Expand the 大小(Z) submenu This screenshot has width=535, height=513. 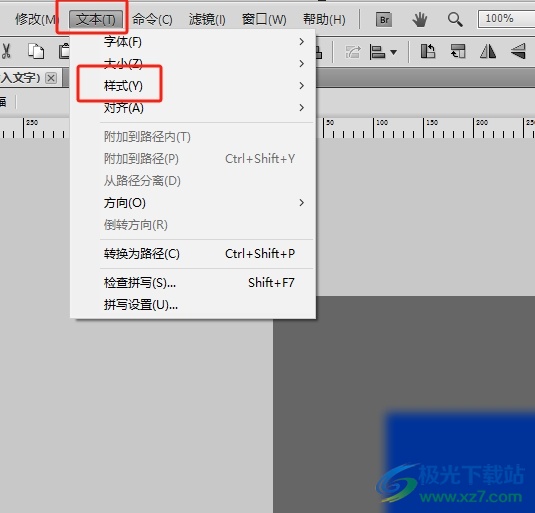193,64
